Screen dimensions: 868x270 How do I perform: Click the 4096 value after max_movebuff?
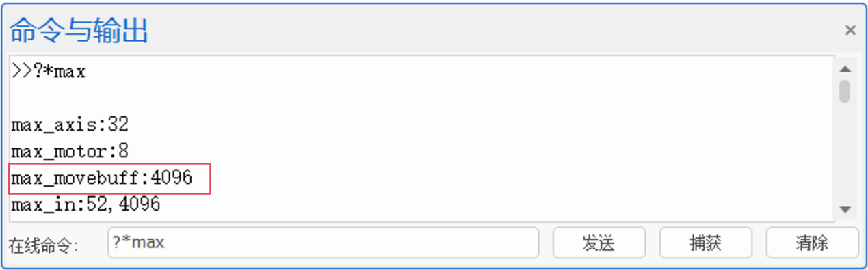click(172, 178)
